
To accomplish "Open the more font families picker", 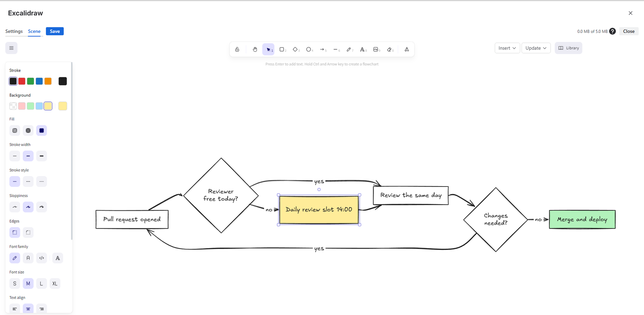I will [x=58, y=258].
